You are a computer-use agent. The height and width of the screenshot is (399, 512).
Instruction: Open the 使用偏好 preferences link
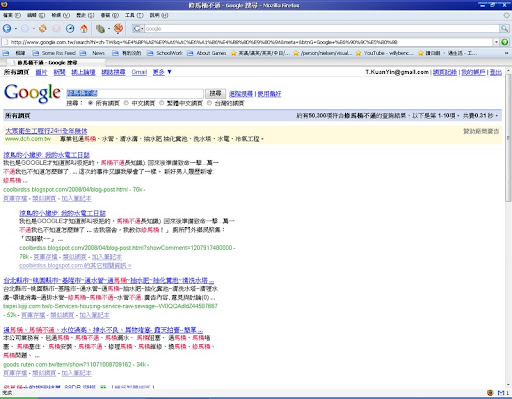269,94
